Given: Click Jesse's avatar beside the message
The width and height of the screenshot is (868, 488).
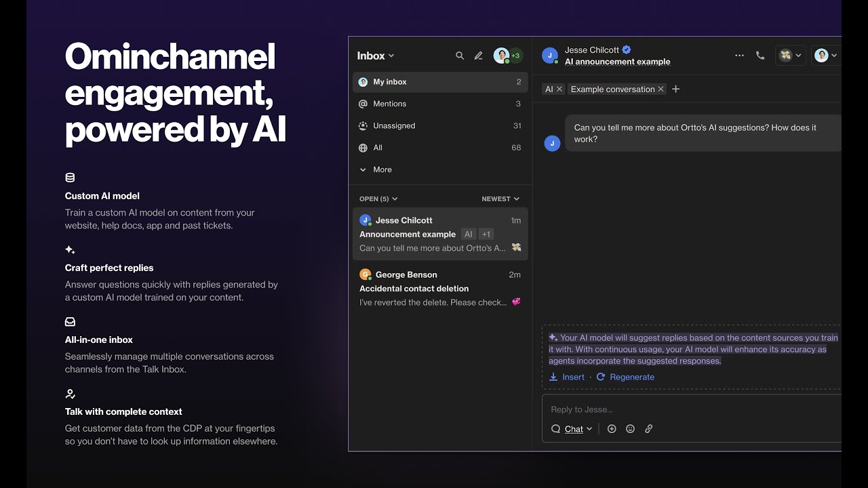Looking at the screenshot, I should pos(552,143).
